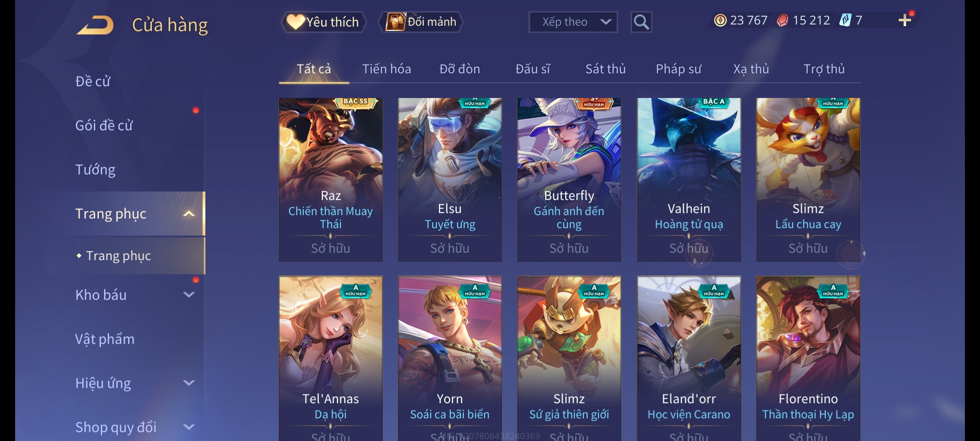Tap the gold coin currency icon
The height and width of the screenshot is (441, 980).
point(720,20)
